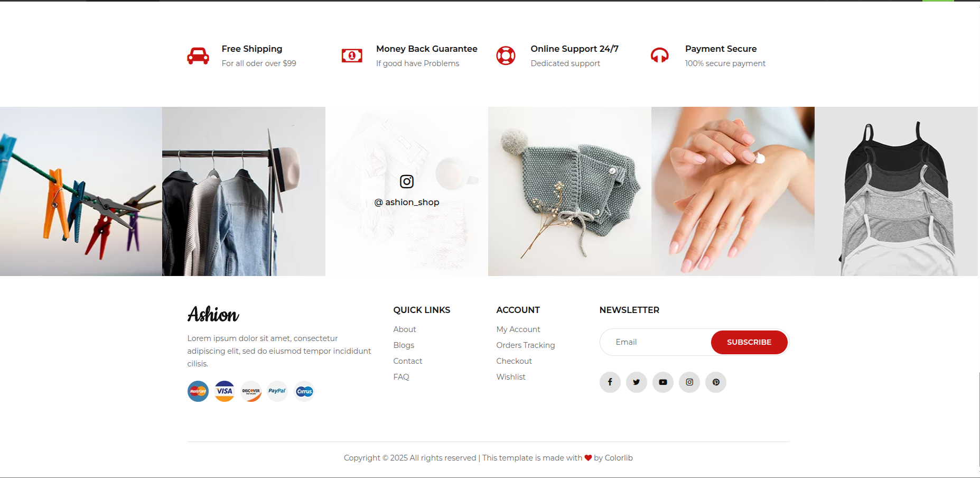Click the red car Free Shipping icon
Screen dimensions: 980x478
point(198,56)
